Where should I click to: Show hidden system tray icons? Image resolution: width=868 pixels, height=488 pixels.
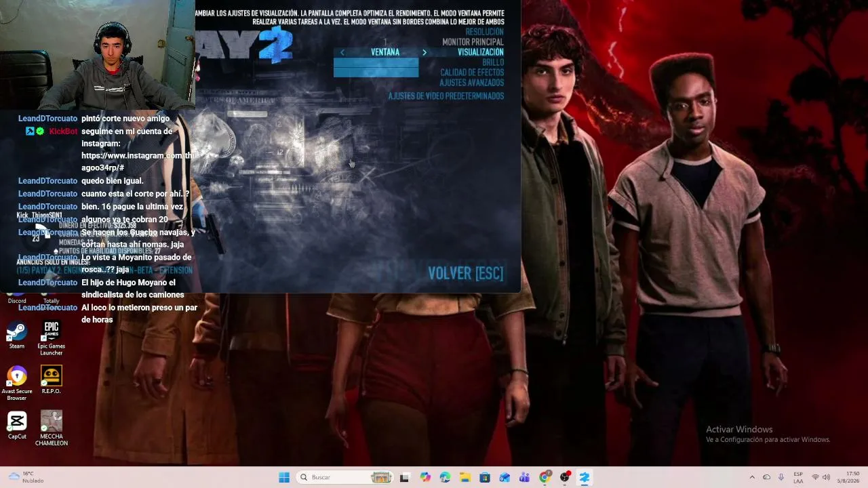coord(751,477)
